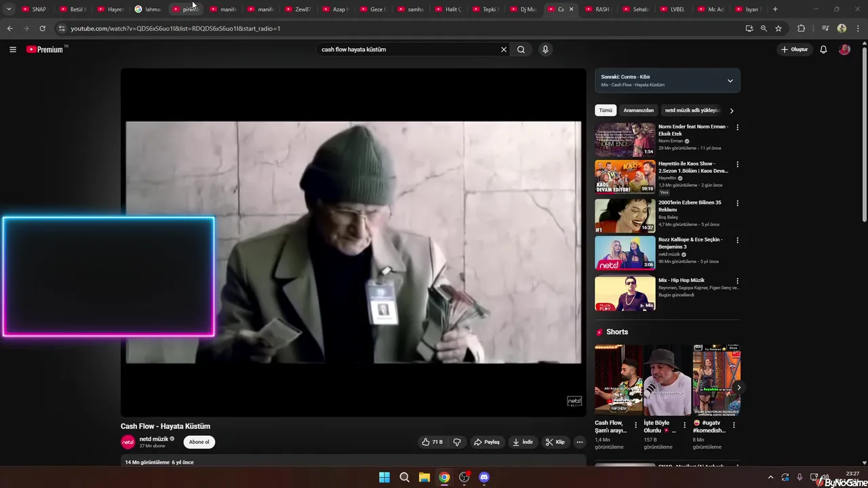Reload the page in Chrome
This screenshot has width=868, height=488.
(x=42, y=28)
